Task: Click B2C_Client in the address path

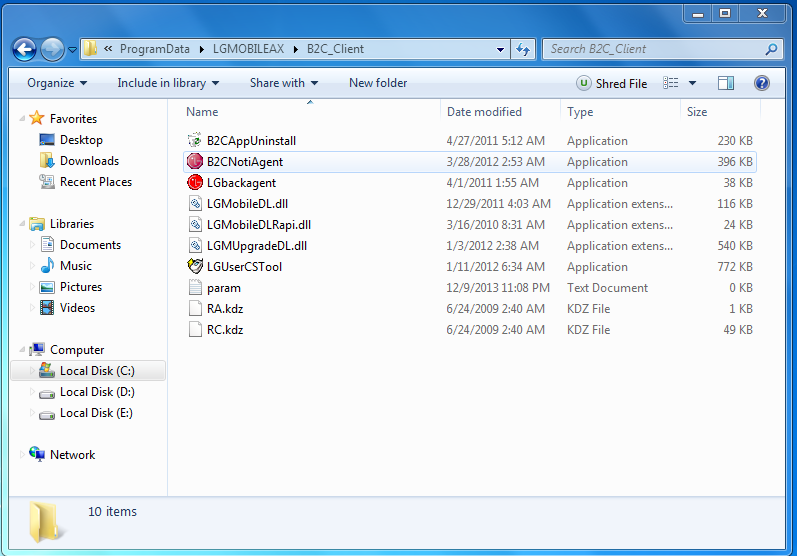Action: (335, 49)
